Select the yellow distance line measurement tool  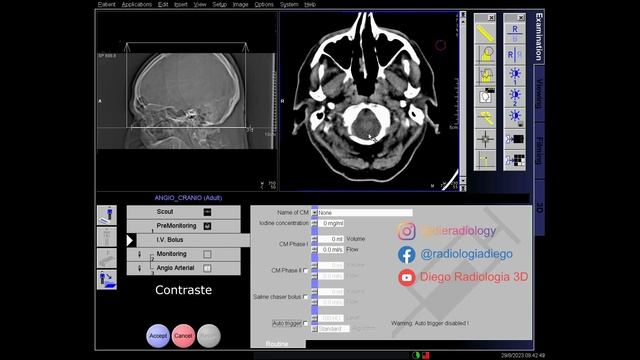[485, 33]
